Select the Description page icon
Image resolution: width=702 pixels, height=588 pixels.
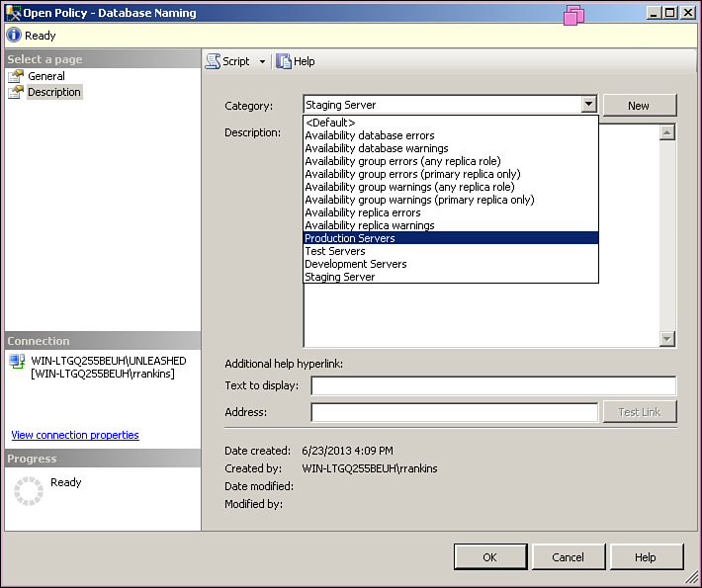[16, 92]
